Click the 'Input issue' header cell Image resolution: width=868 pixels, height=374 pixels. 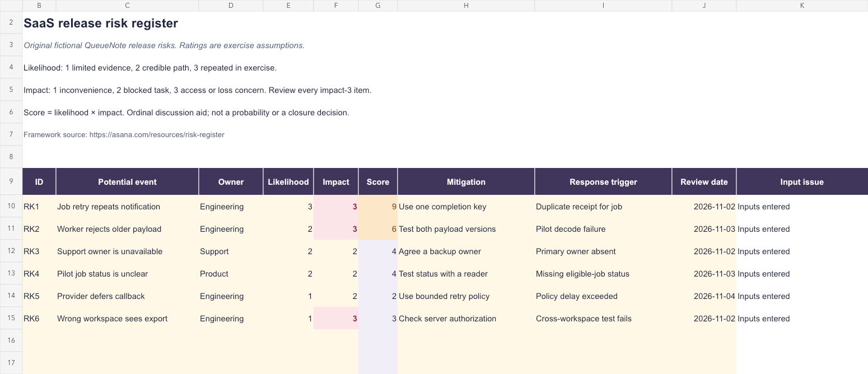[802, 182]
